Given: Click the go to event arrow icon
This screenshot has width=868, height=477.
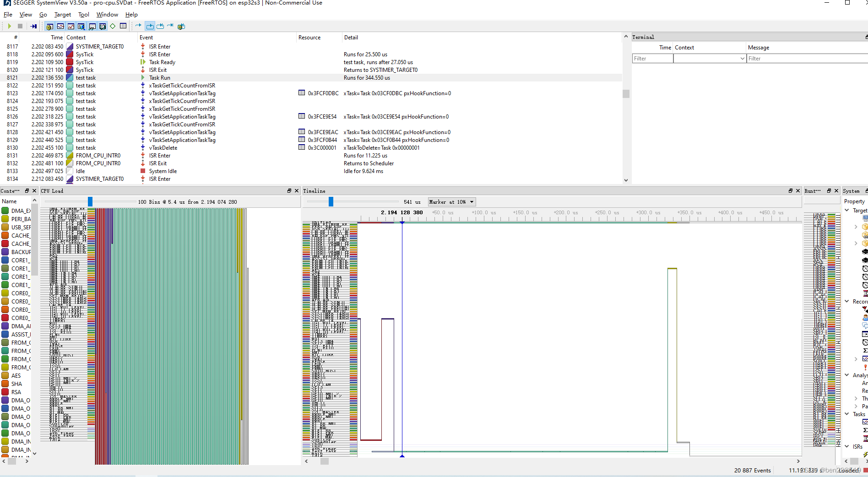Looking at the screenshot, I should pyautogui.click(x=139, y=26).
